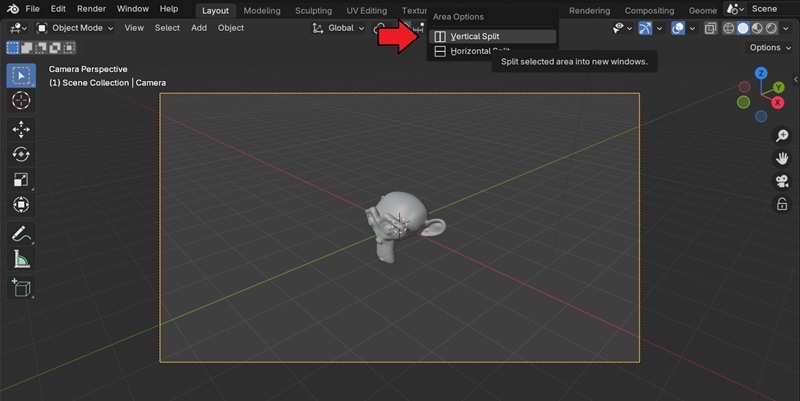The height and width of the screenshot is (401, 800).
Task: Click the X axis gizmo handle
Action: click(x=778, y=103)
